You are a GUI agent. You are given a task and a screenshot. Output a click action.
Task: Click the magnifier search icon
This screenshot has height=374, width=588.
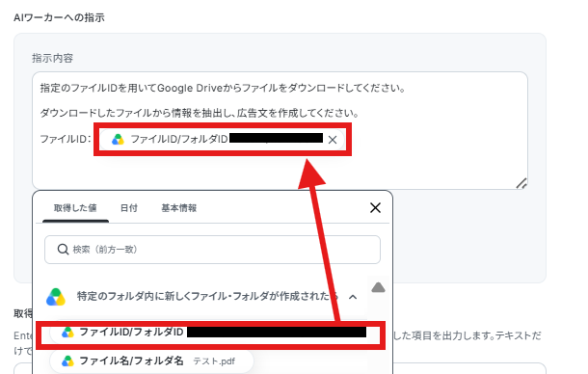click(x=63, y=250)
